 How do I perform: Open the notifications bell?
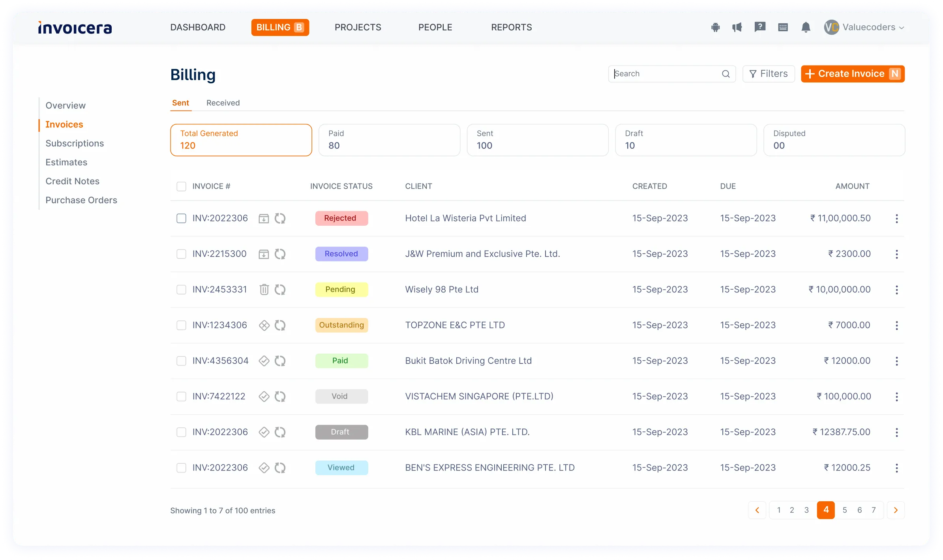coord(806,27)
